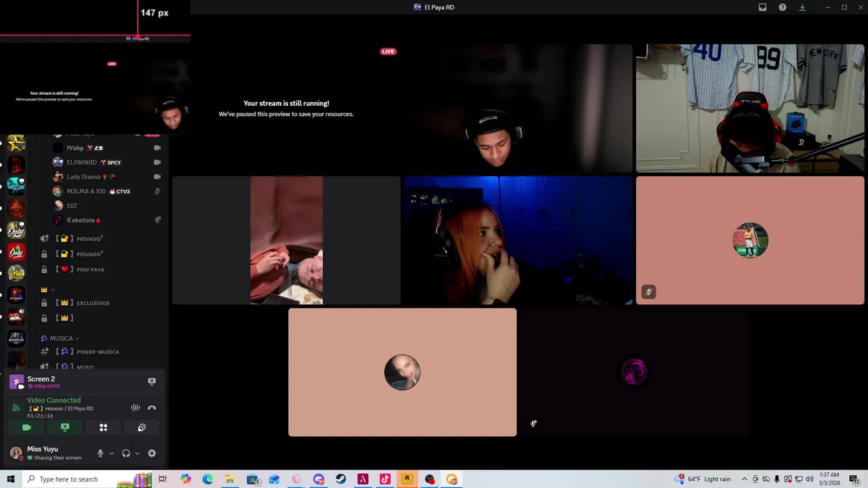Open Task View on taskbar
The width and height of the screenshot is (868, 488).
(163, 479)
